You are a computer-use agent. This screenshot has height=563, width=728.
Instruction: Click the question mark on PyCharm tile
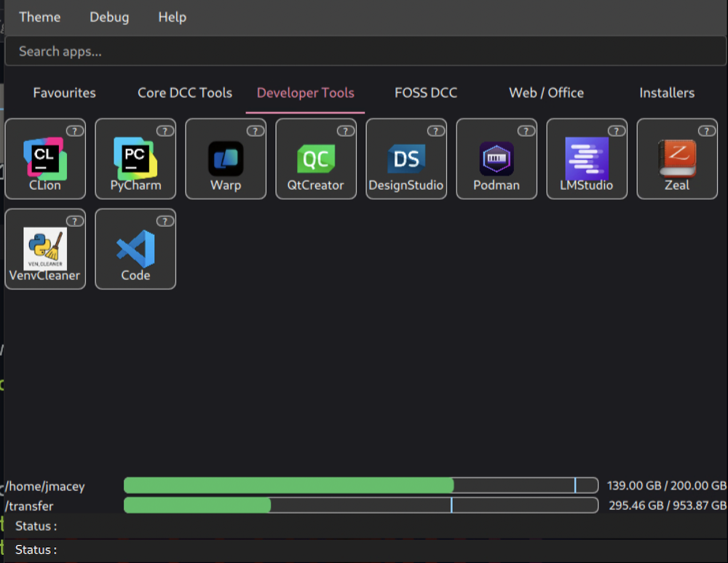pos(165,131)
